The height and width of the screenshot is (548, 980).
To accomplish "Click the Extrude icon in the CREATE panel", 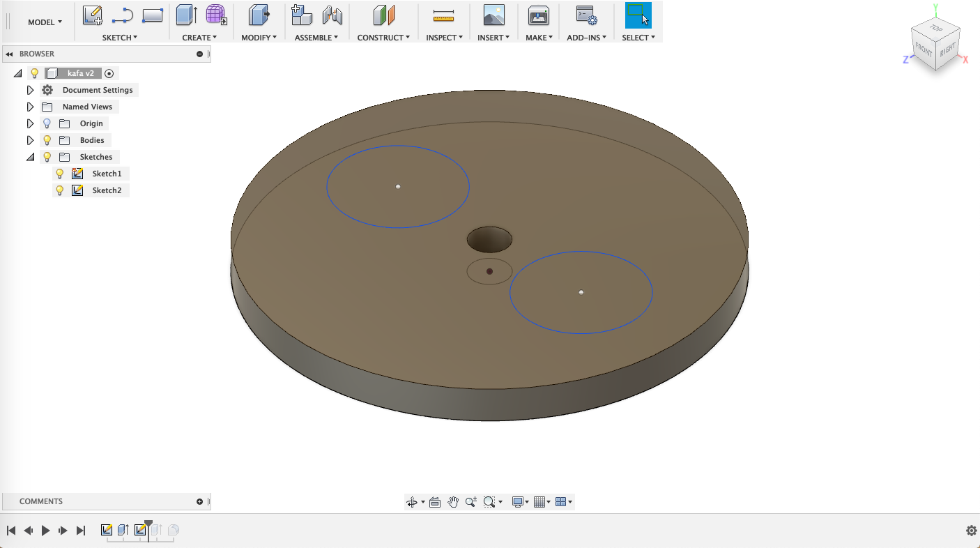I will (185, 15).
